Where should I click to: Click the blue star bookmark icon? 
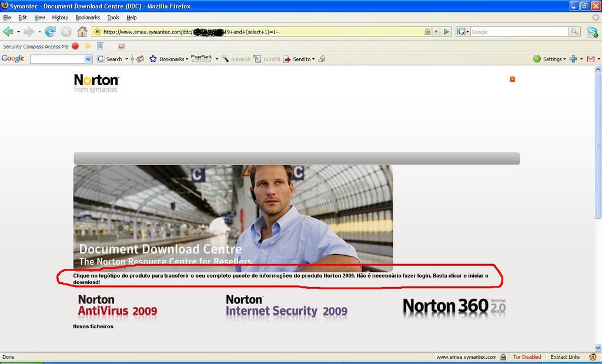[x=153, y=59]
